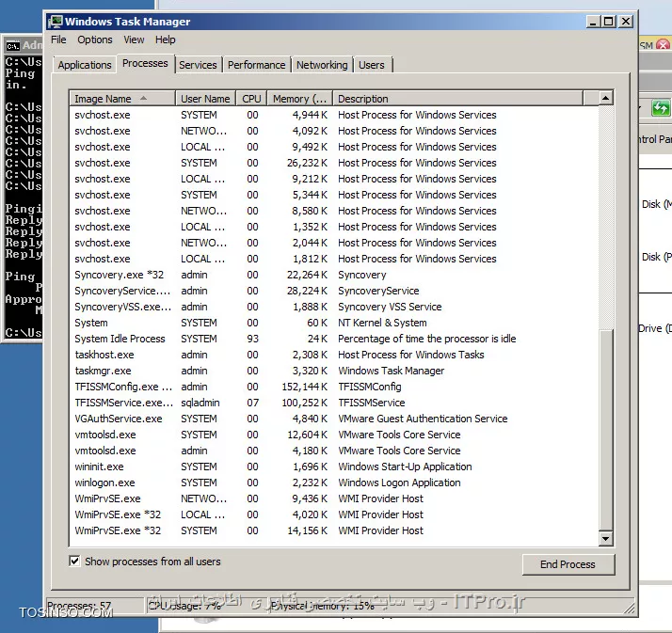Select the TFISSMConfig.exe process
Image resolution: width=672 pixels, height=633 pixels.
click(333, 387)
